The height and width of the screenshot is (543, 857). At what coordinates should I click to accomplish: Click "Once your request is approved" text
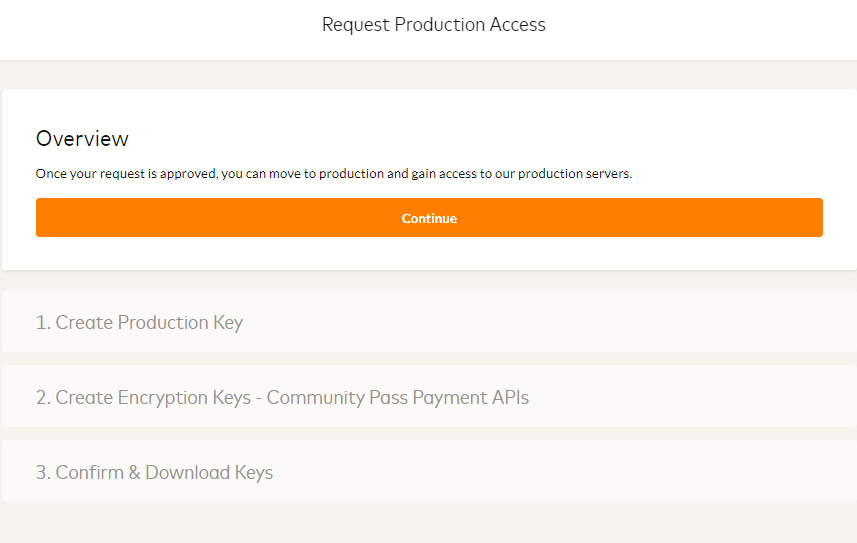(124, 174)
